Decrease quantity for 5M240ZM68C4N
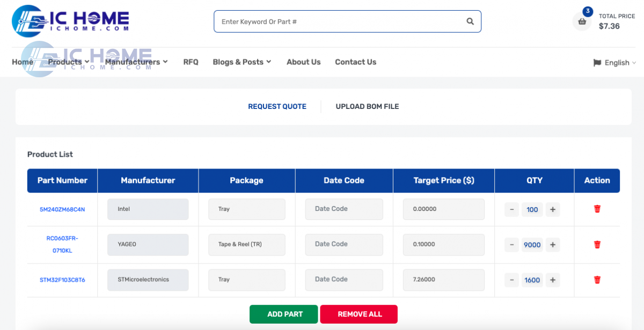Viewport: 644px width, 330px height. 512,209
